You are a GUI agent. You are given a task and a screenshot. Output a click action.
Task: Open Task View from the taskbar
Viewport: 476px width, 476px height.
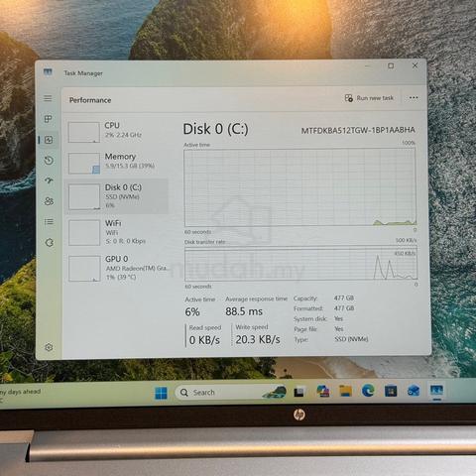(299, 392)
